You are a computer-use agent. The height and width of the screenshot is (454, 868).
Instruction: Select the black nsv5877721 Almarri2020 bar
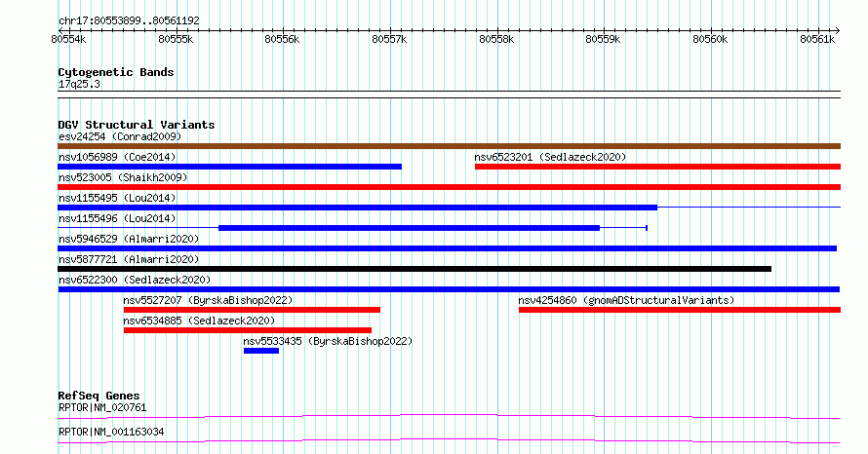coord(414,269)
